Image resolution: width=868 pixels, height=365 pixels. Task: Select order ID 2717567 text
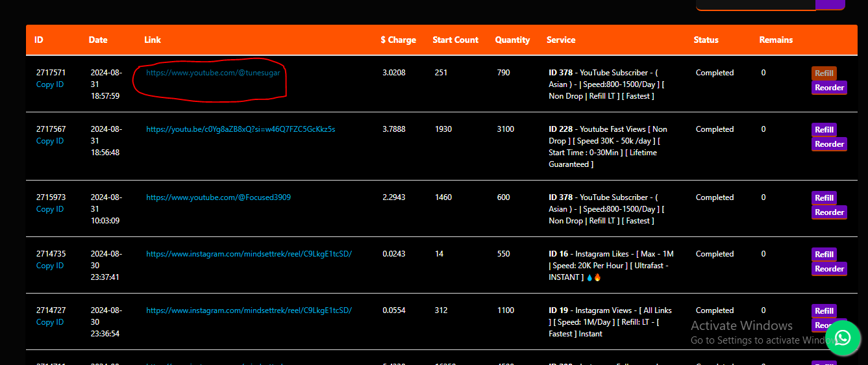coord(51,129)
